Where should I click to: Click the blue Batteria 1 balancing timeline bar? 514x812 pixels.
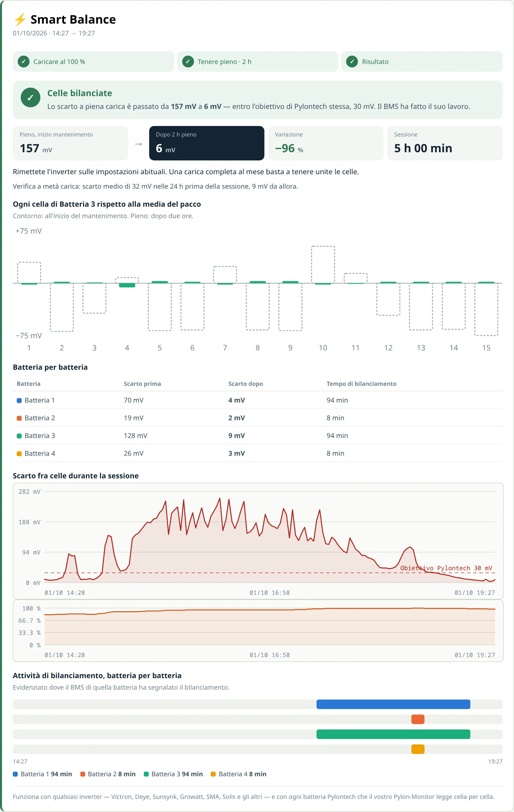point(393,704)
